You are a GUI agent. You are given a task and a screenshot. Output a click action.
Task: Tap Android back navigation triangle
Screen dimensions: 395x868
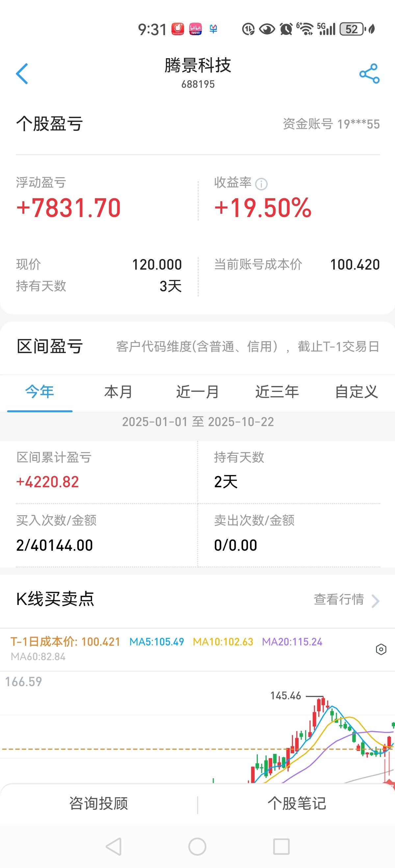pyautogui.click(x=114, y=846)
